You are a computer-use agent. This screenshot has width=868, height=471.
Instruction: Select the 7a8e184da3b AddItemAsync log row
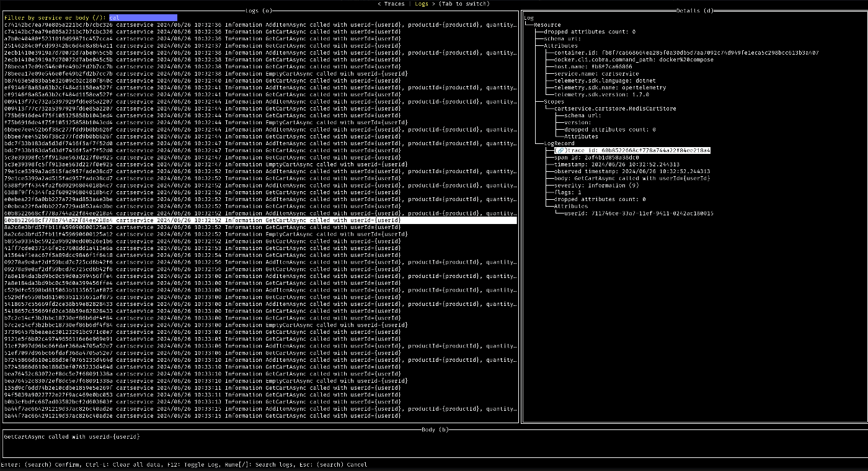(260, 276)
